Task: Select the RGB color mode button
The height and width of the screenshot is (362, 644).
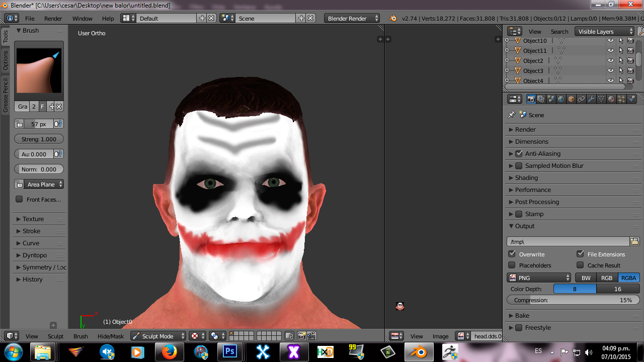Action: pos(607,278)
